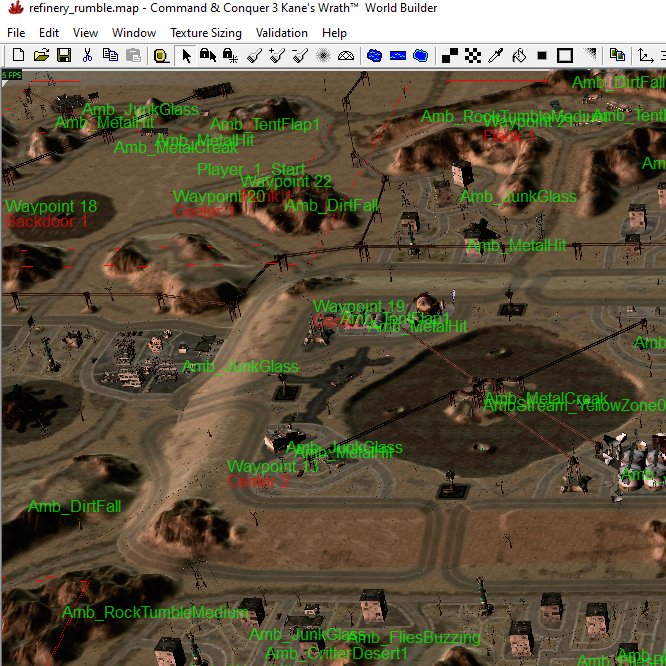The height and width of the screenshot is (666, 666).
Task: Click the Open file folder icon
Action: tap(41, 55)
